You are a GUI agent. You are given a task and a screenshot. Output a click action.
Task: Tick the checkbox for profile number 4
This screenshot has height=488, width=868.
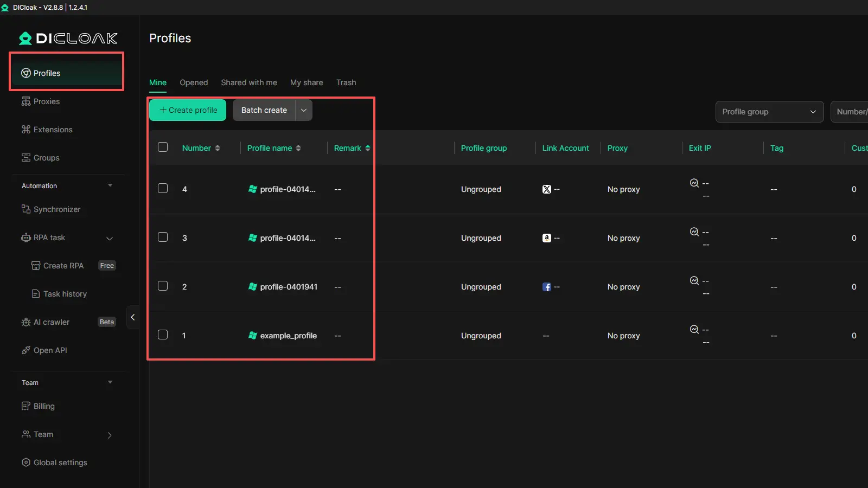pyautogui.click(x=163, y=188)
